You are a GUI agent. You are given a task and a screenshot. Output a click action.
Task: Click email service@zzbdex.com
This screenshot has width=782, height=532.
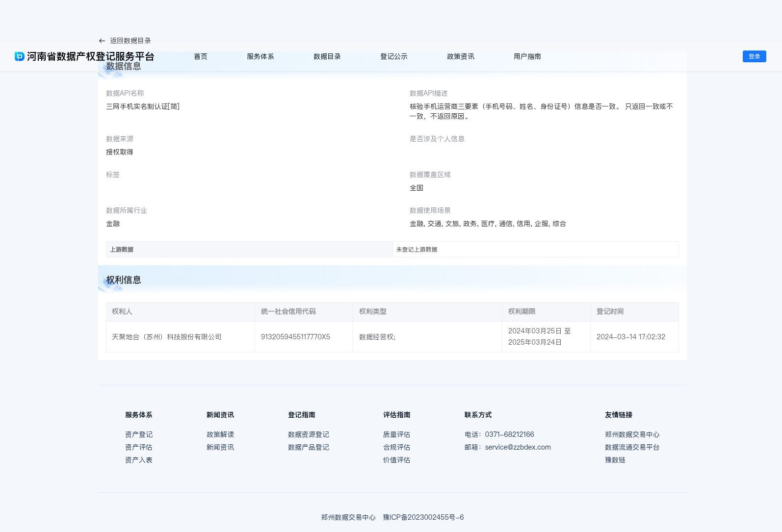518,447
